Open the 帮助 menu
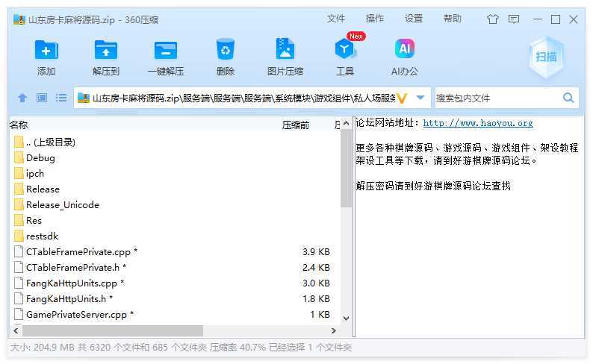Screen dimensions: 593x364 (x=453, y=19)
